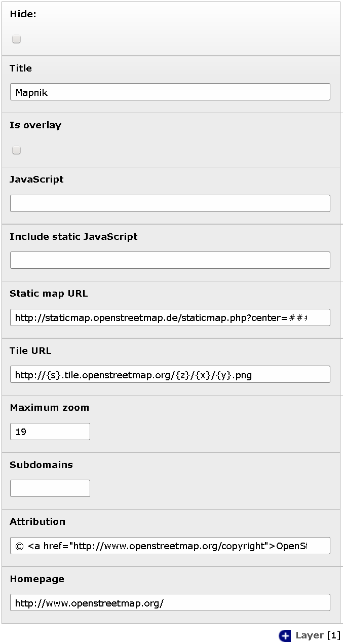Click into the empty JavaScript field

coord(170,203)
